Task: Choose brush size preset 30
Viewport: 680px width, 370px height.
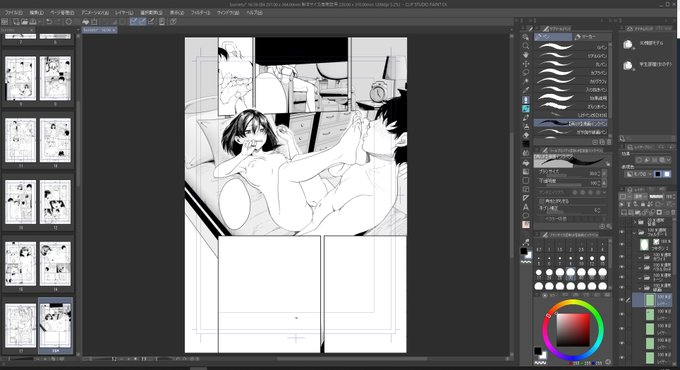Action: point(570,273)
